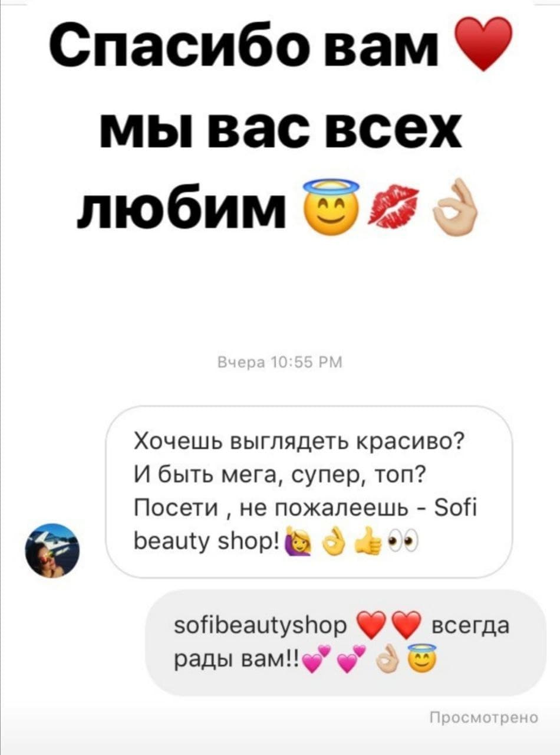Select the received message 'Хочешь выглядеть красиво?'
This screenshot has width=560, height=755.
[x=308, y=491]
